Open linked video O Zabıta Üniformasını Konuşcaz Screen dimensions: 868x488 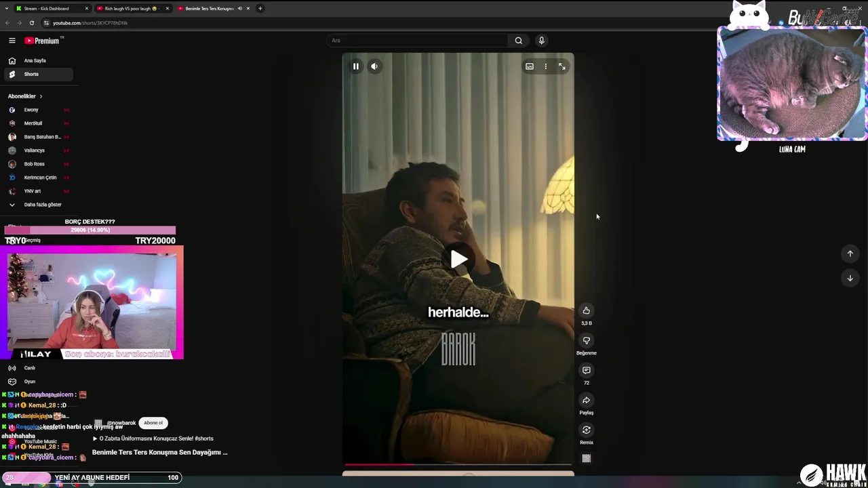(x=153, y=439)
